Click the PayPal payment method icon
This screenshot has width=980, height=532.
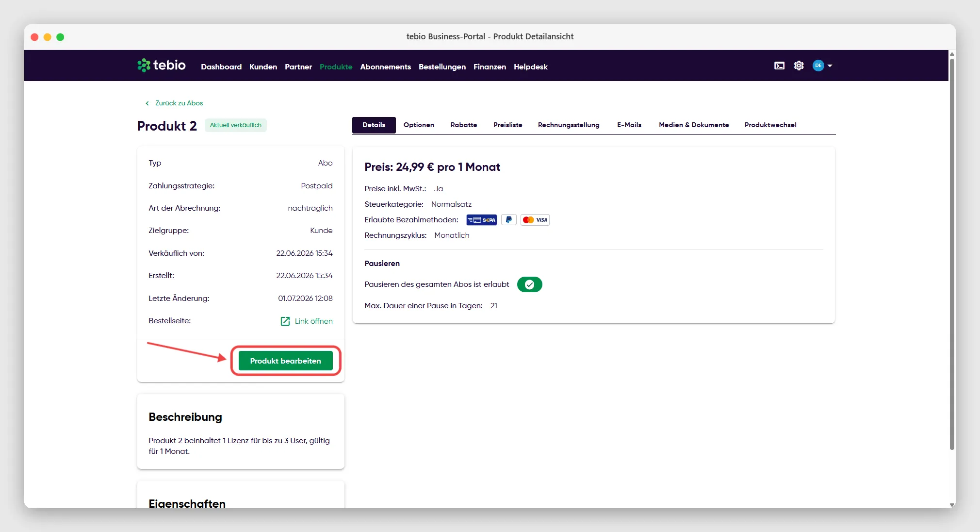pos(508,220)
